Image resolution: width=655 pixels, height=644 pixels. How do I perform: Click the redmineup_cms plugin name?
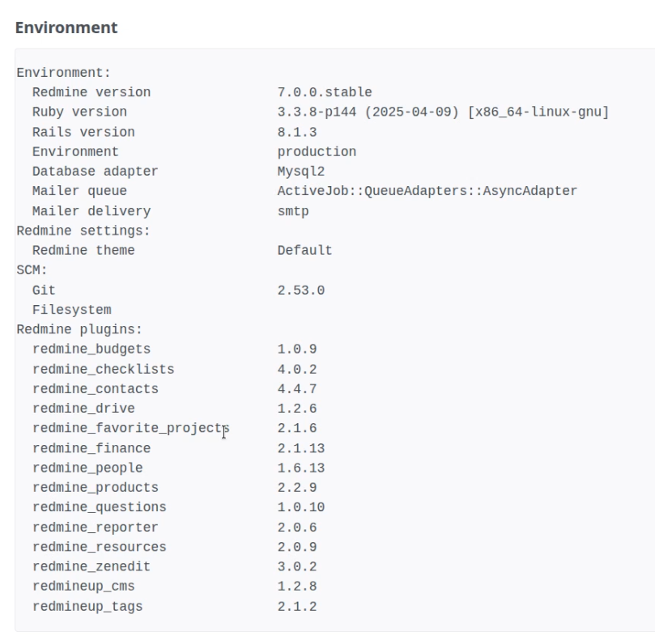(83, 586)
